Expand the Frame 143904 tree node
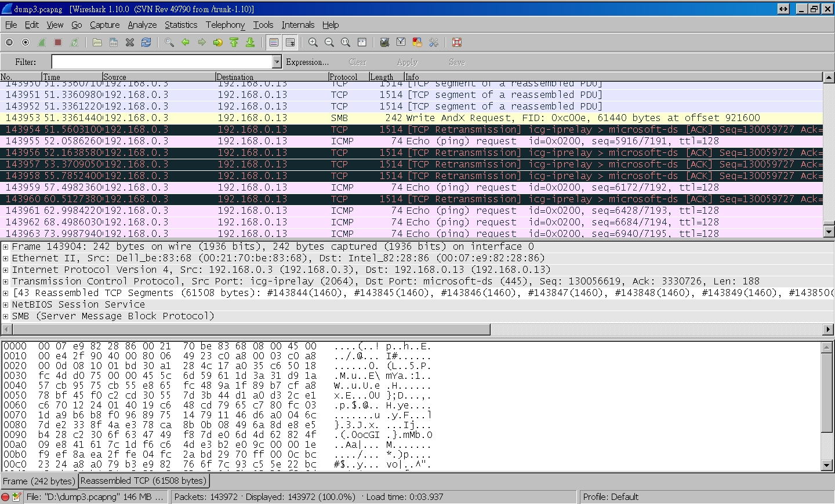Viewport: 835px width, 504px height. pyautogui.click(x=5, y=247)
